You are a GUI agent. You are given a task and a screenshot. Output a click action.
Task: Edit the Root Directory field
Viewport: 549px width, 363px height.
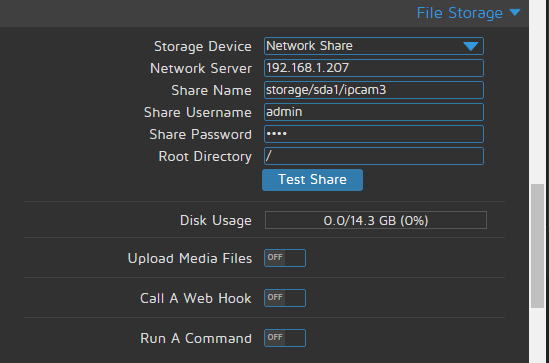point(374,156)
